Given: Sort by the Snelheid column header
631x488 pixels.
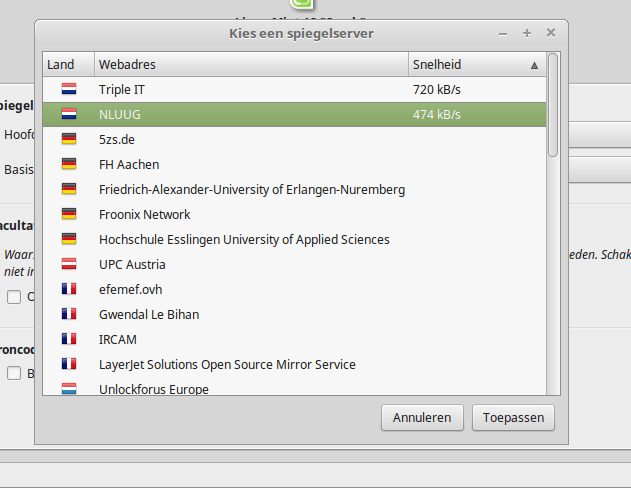Looking at the screenshot, I should pos(477,64).
